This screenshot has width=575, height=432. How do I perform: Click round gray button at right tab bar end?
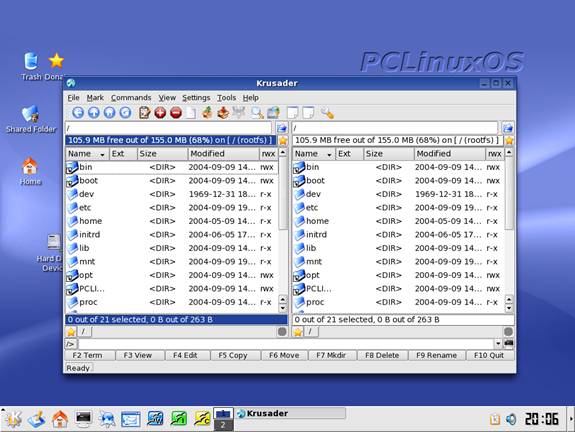pyautogui.click(x=508, y=332)
